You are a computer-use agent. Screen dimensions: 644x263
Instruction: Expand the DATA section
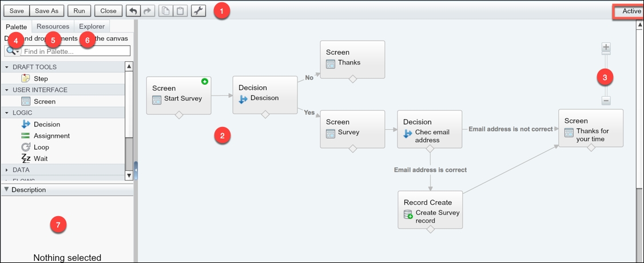coord(6,169)
